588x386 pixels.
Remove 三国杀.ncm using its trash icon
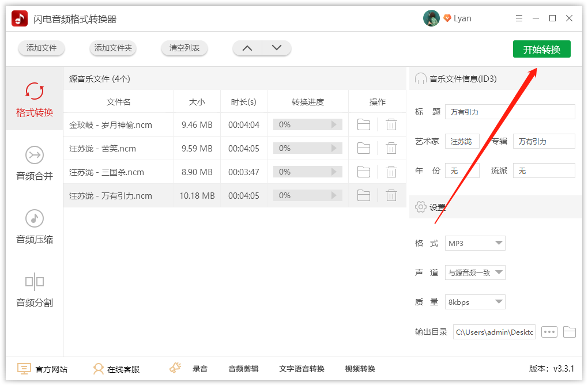pos(391,172)
